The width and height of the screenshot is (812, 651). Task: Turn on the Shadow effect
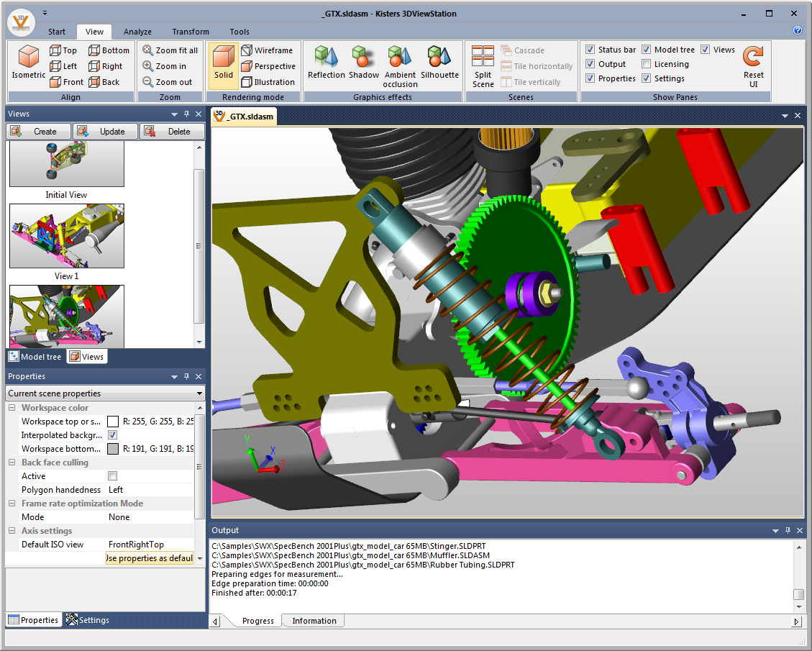click(x=364, y=58)
